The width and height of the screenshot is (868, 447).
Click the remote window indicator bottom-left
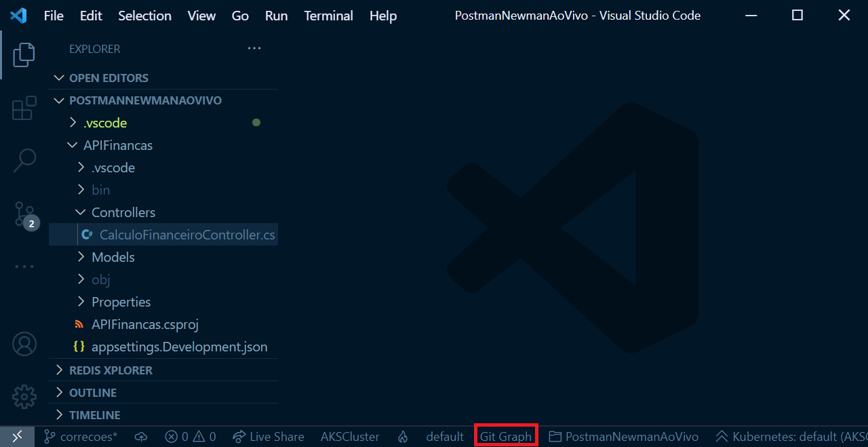click(17, 436)
